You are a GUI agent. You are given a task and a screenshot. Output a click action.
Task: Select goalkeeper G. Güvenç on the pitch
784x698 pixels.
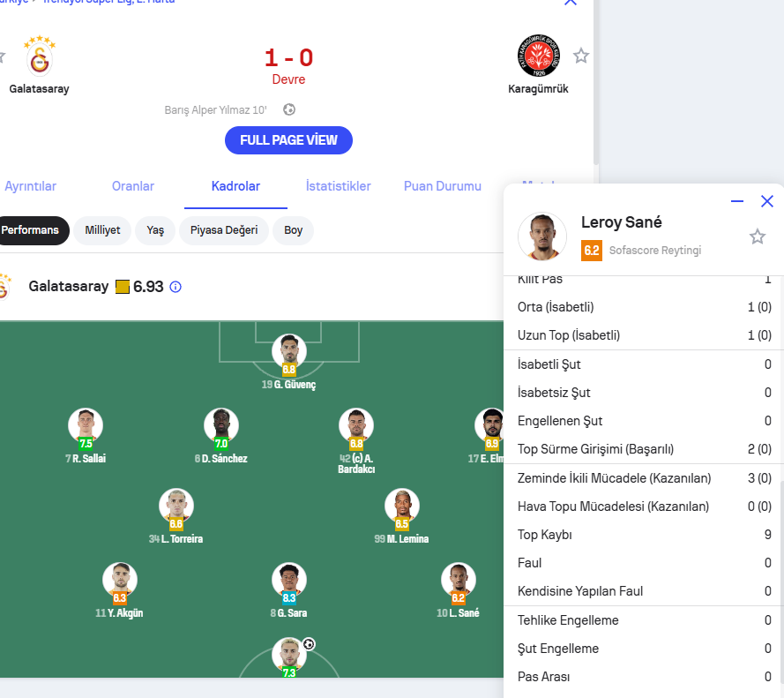(x=289, y=352)
